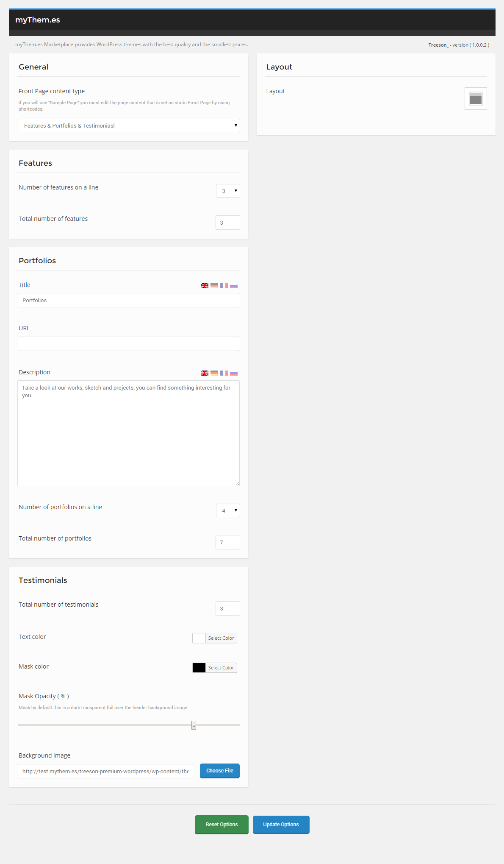Viewport: 504px width, 864px height.
Task: Select the UK flag above Description
Action: click(205, 373)
